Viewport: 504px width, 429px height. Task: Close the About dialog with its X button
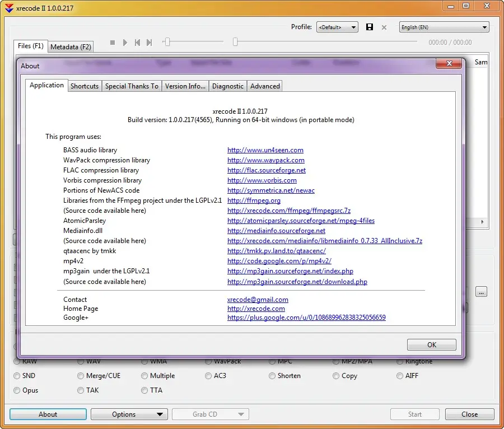448,65
